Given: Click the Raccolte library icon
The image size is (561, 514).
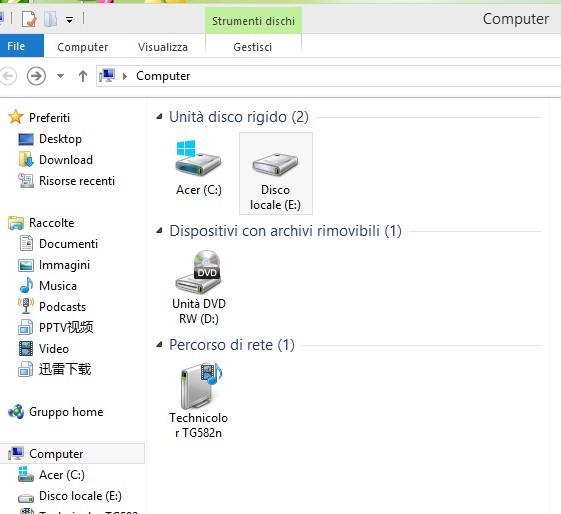Looking at the screenshot, I should [16, 223].
